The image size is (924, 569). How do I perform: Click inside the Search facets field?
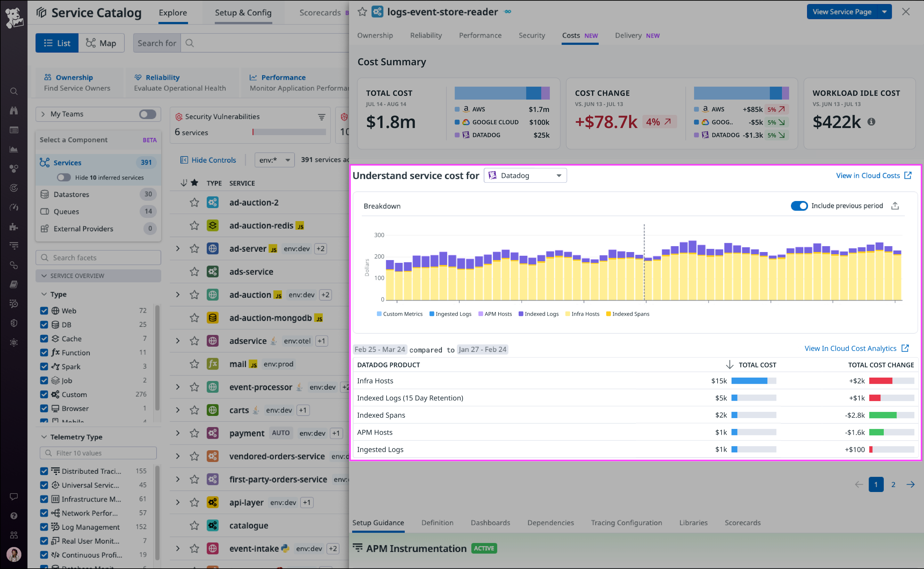tap(98, 257)
